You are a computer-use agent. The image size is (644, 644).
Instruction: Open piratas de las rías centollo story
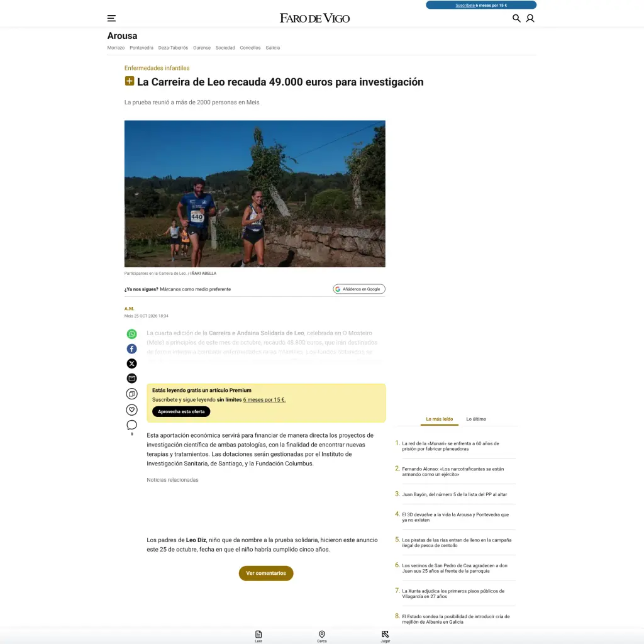[457, 543]
